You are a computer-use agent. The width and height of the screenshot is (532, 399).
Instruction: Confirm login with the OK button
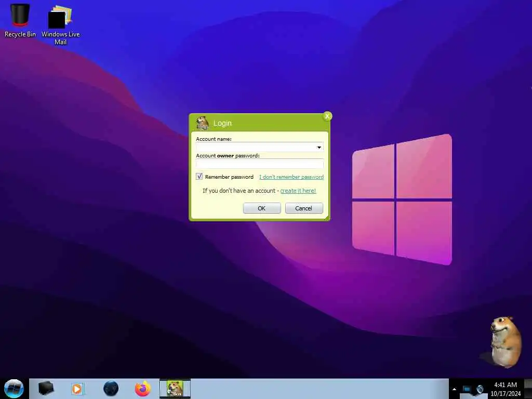(x=262, y=208)
